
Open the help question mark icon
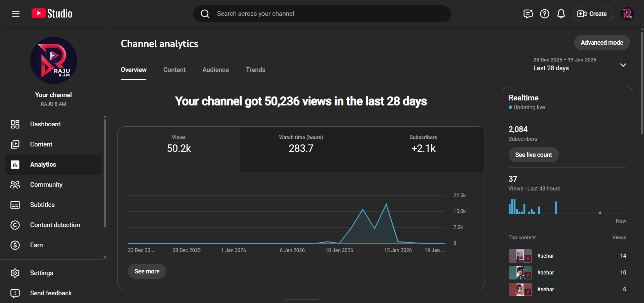(544, 14)
